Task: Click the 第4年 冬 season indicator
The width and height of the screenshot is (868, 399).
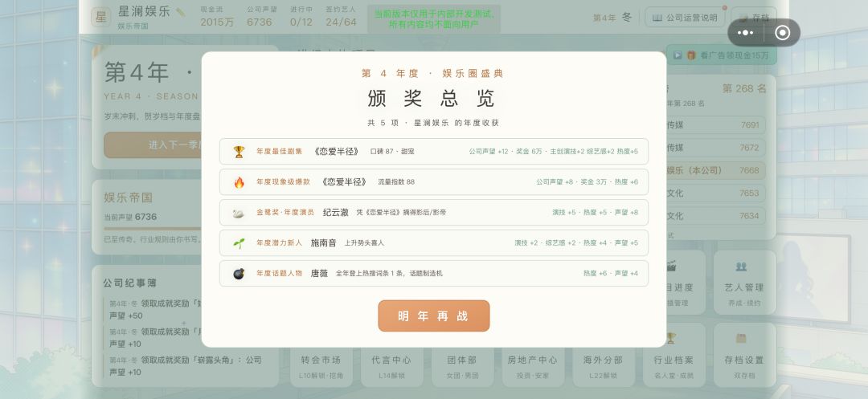Action: click(x=612, y=18)
